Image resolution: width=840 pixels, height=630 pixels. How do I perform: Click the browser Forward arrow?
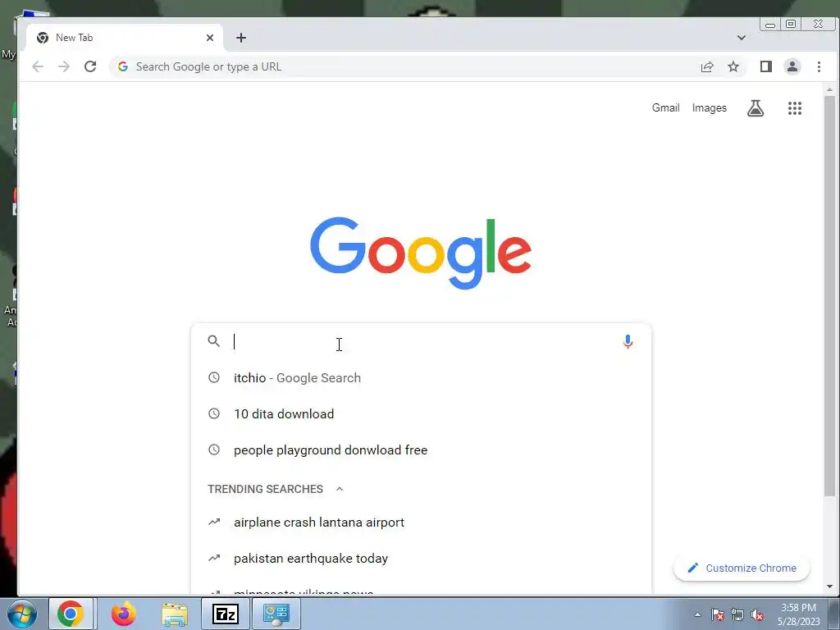click(x=64, y=66)
